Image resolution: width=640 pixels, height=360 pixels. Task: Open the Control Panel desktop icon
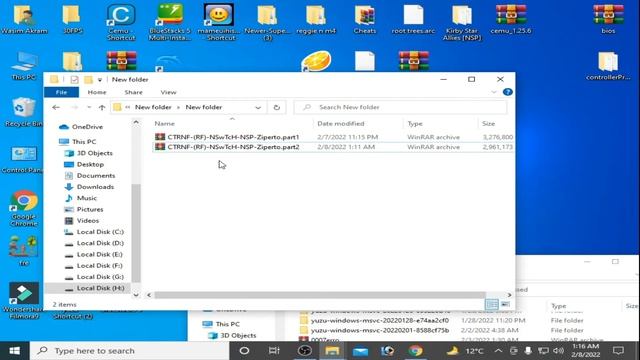(23, 159)
